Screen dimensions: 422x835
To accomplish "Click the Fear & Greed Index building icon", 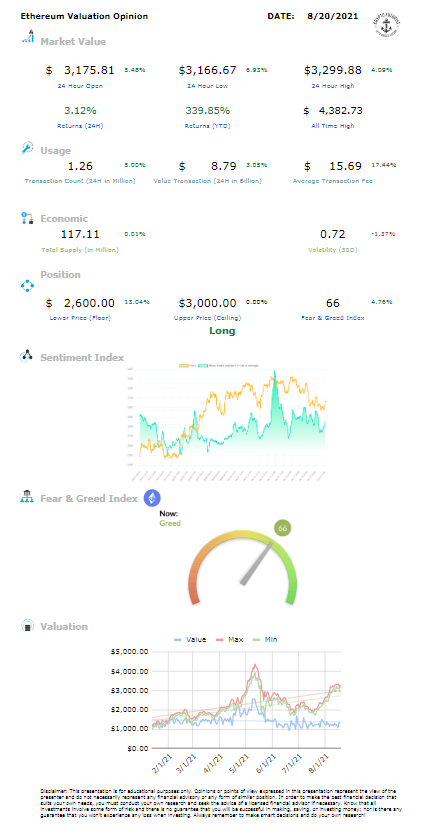I will (x=27, y=497).
